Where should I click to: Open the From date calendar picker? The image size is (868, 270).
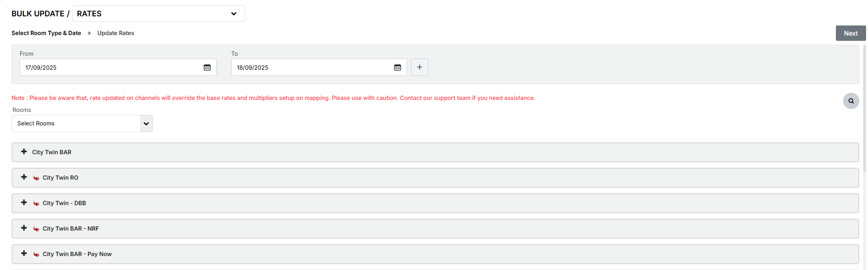[x=207, y=68]
